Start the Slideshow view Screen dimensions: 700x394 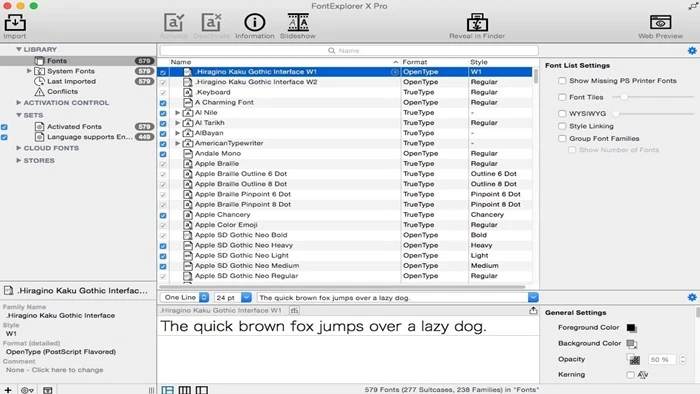click(x=298, y=26)
